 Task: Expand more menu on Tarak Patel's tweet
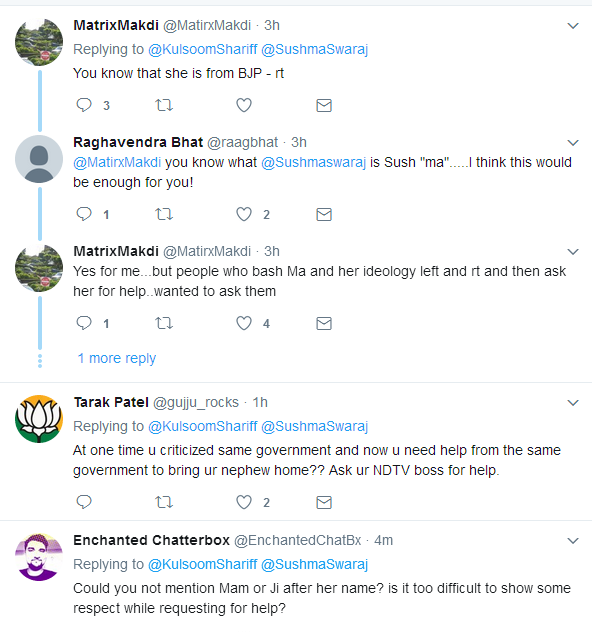(573, 403)
